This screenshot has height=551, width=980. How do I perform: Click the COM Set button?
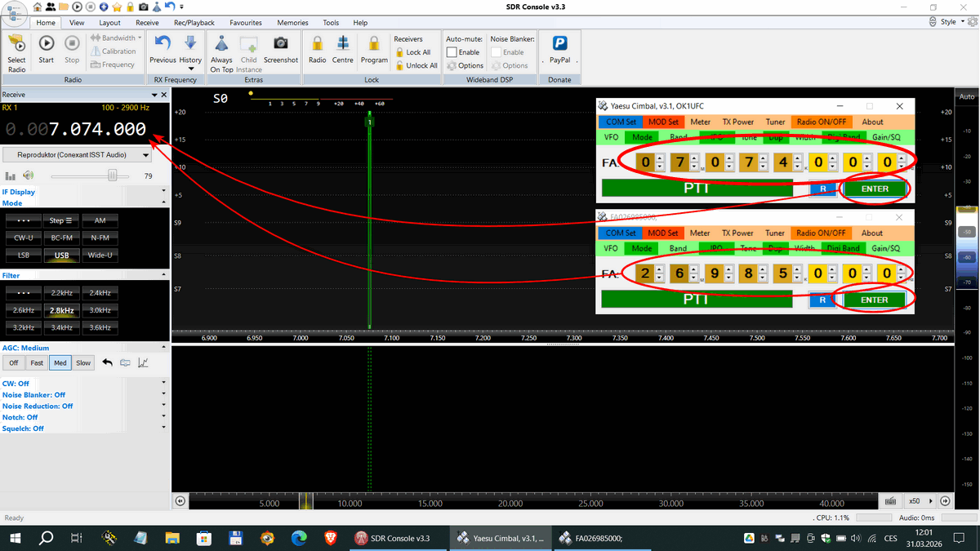621,122
